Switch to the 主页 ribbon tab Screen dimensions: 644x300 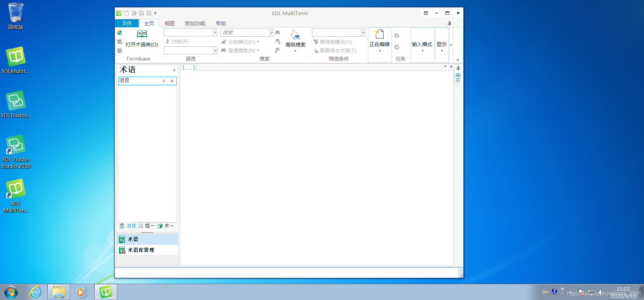click(x=149, y=23)
